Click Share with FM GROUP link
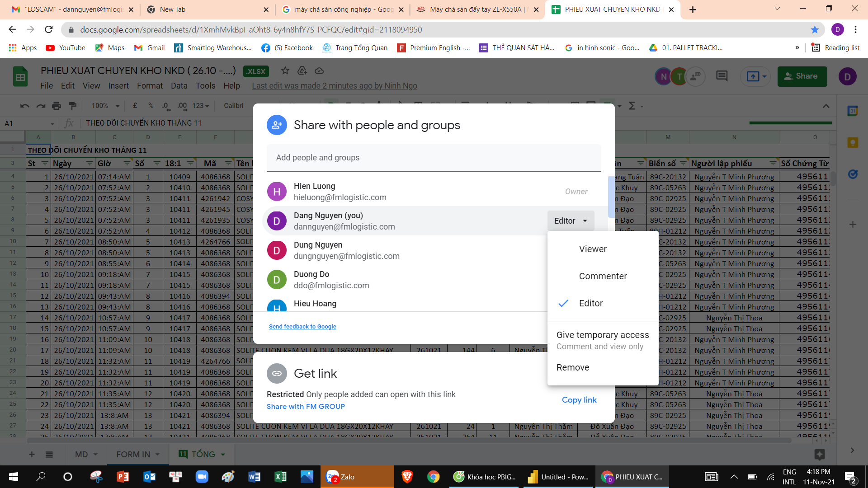The image size is (868, 488). click(306, 406)
